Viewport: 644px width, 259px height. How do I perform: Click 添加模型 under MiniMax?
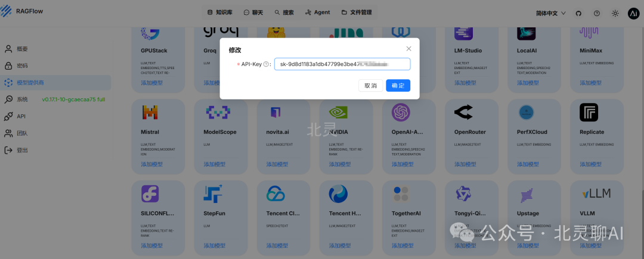(590, 83)
